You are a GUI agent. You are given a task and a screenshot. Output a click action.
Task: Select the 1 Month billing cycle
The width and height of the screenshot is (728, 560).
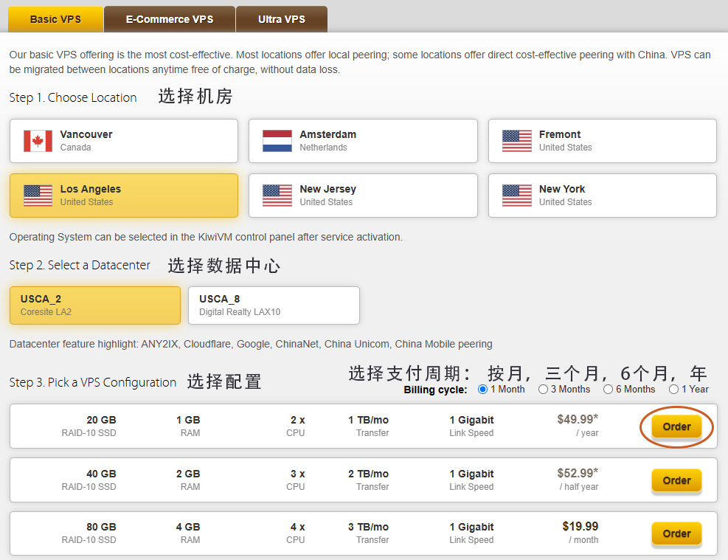[483, 390]
